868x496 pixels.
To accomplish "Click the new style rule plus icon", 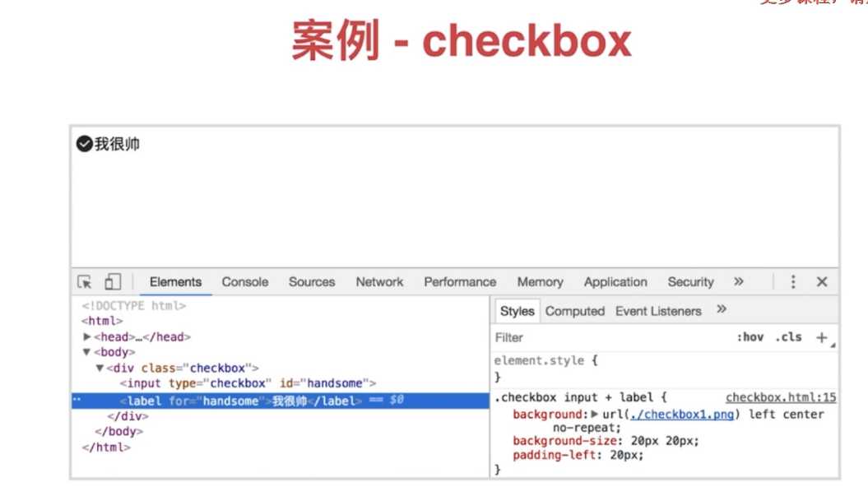I will pyautogui.click(x=821, y=337).
